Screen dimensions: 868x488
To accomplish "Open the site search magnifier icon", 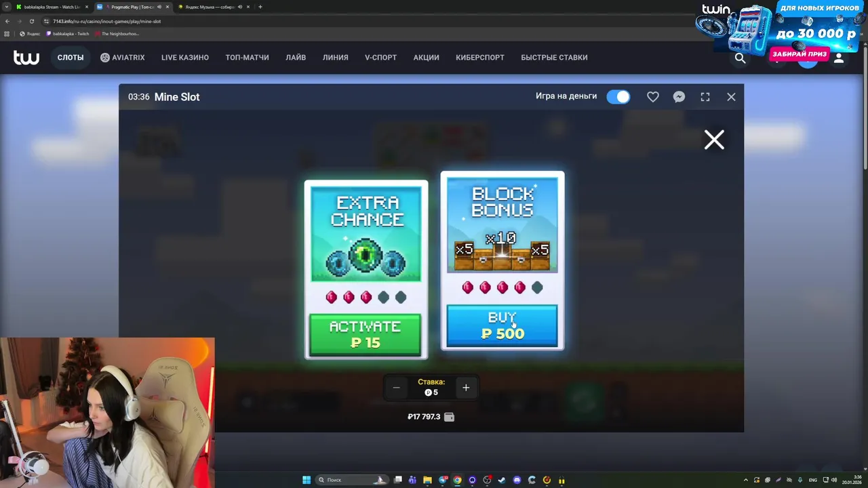I will point(741,58).
